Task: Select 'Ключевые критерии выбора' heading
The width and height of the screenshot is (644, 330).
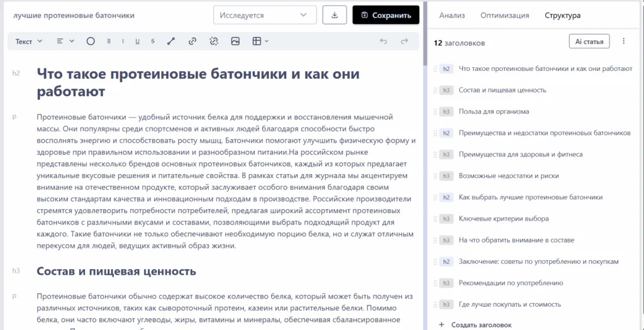Action: point(504,219)
